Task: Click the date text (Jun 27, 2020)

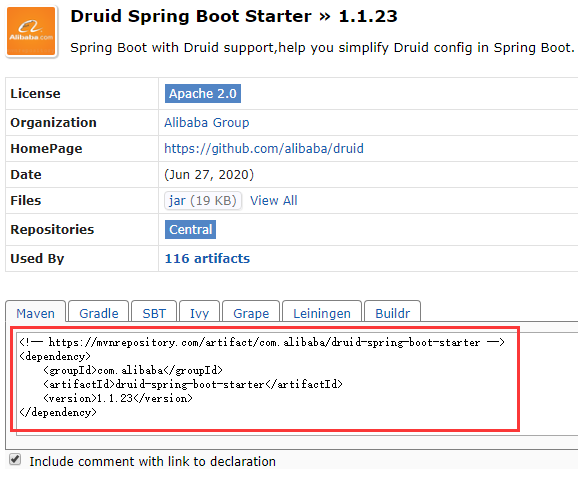Action: coord(209,175)
